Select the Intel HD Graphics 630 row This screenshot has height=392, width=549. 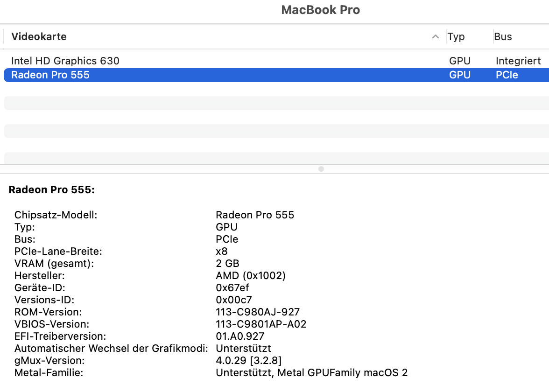(x=276, y=61)
